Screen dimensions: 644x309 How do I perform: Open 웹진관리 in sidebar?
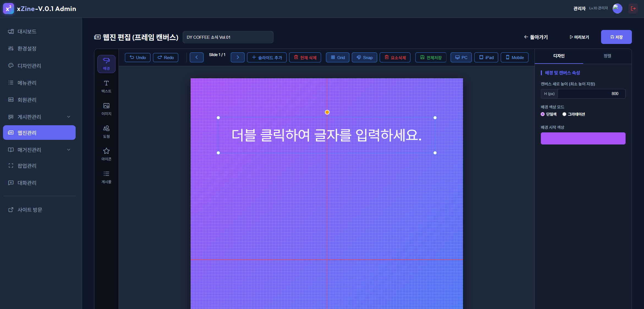point(39,133)
